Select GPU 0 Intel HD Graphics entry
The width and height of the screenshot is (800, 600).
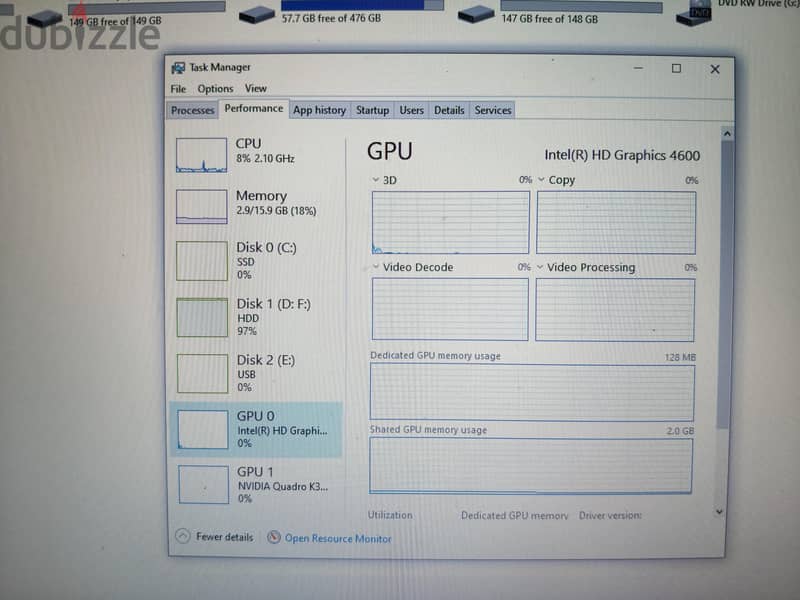tap(256, 429)
